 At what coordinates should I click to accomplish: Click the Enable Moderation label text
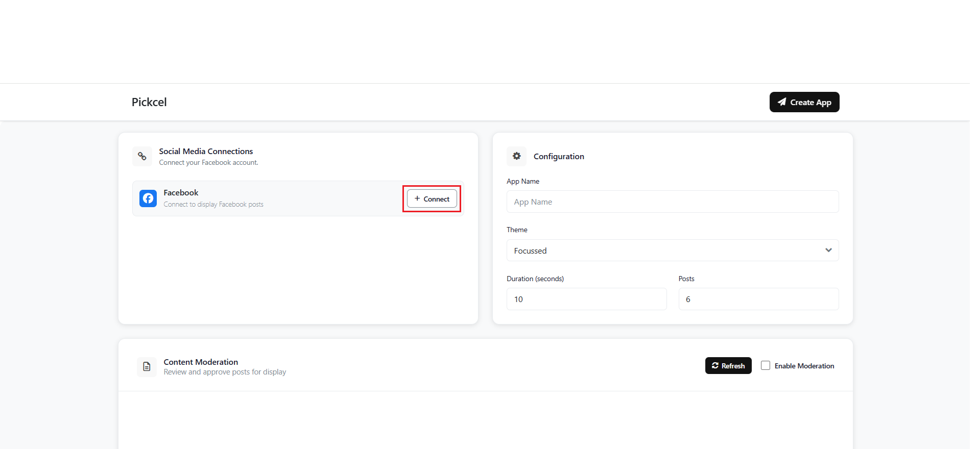point(804,366)
